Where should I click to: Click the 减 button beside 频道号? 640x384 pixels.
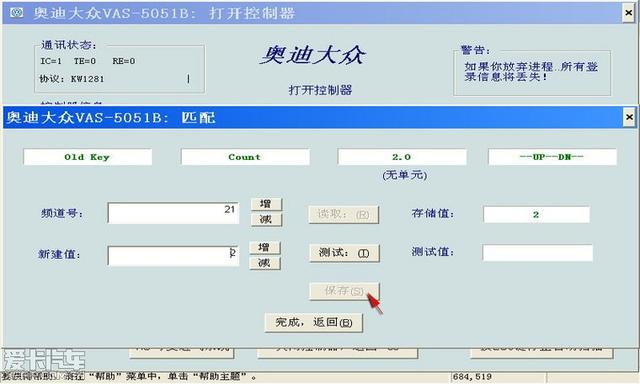coord(266,220)
